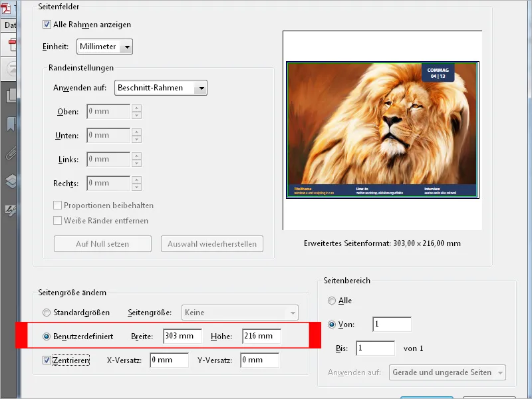Click the Acrobat PDF title bar icon
The width and height of the screenshot is (532, 399).
pos(6,9)
